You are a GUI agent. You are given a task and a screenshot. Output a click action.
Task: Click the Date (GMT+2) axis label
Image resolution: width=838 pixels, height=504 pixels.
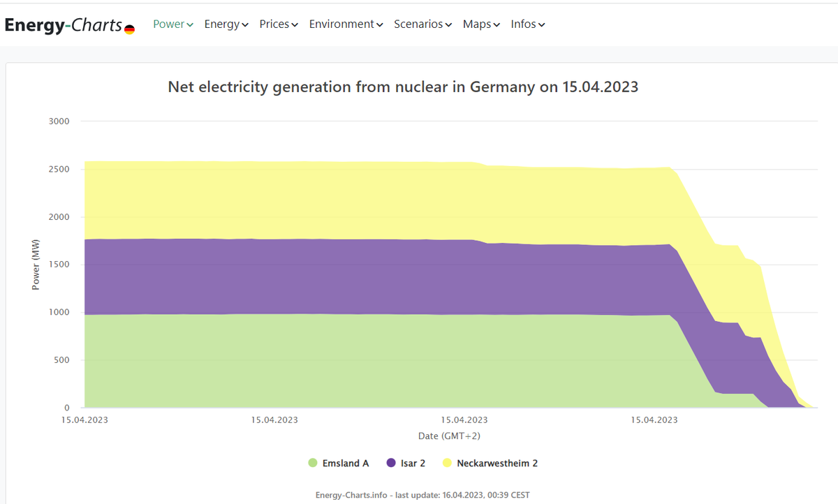click(x=449, y=436)
